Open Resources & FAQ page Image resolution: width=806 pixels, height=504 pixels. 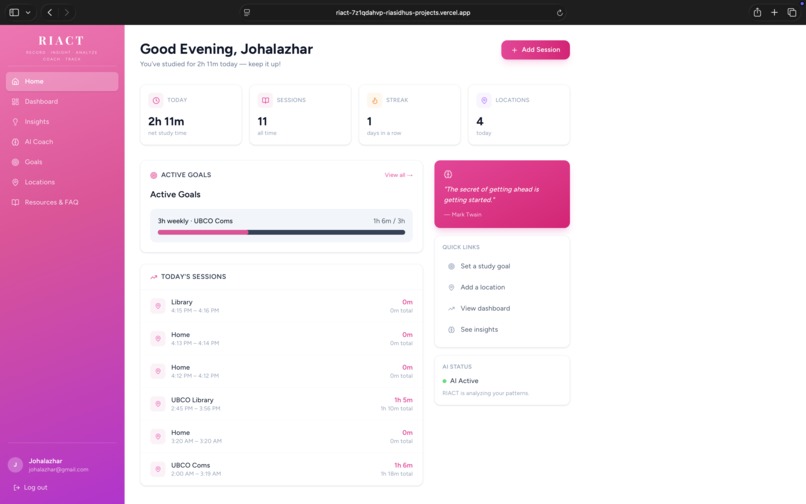click(x=62, y=202)
